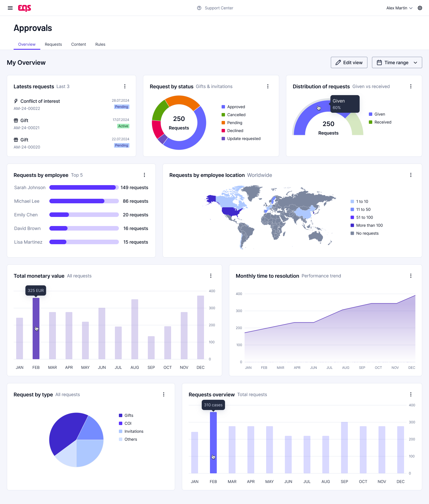Switch to the Content tab

[x=79, y=44]
